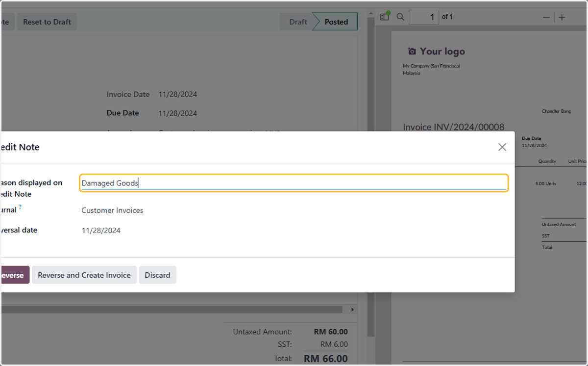Viewport: 588px width, 366px height.
Task: Click the Your logo camera icon in PDF
Action: 412,52
